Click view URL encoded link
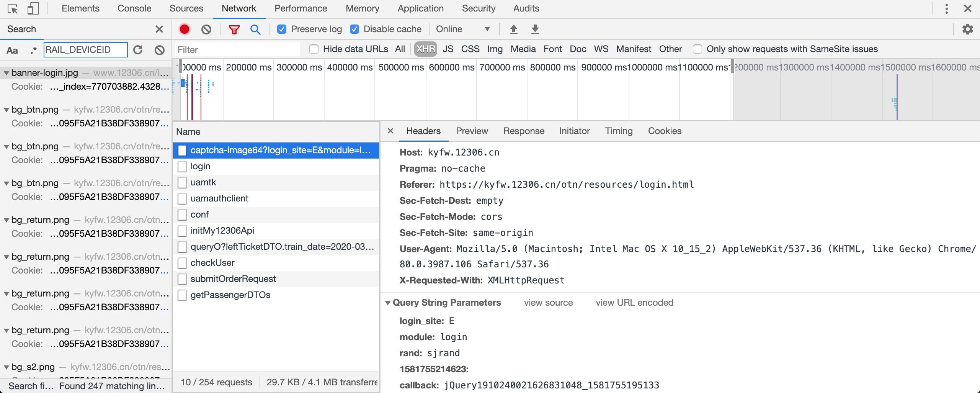This screenshot has height=393, width=980. 634,303
